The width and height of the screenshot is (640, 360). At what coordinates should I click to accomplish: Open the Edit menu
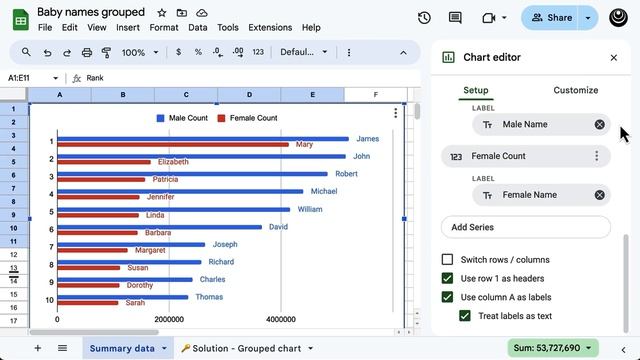pyautogui.click(x=70, y=28)
